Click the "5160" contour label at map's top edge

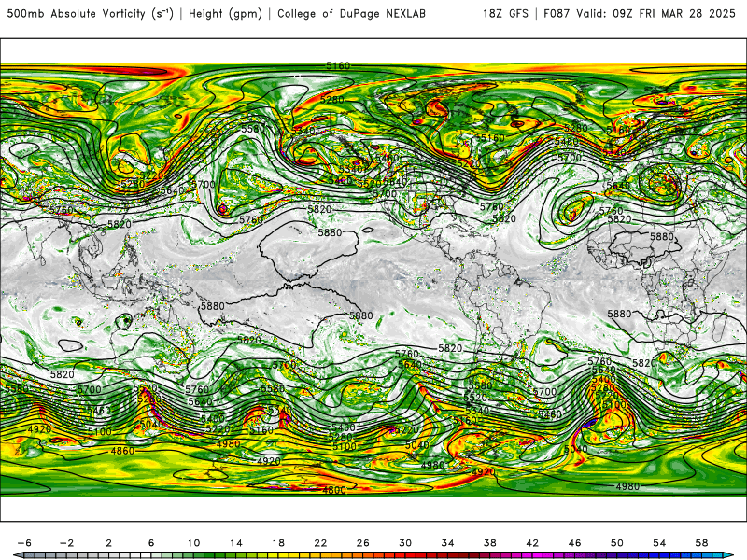[x=338, y=65]
